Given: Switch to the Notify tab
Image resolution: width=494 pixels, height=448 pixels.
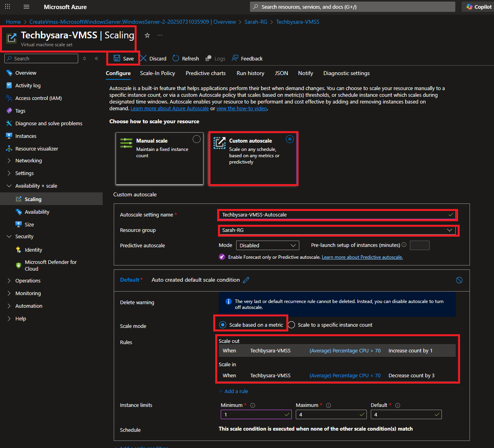Looking at the screenshot, I should 306,73.
